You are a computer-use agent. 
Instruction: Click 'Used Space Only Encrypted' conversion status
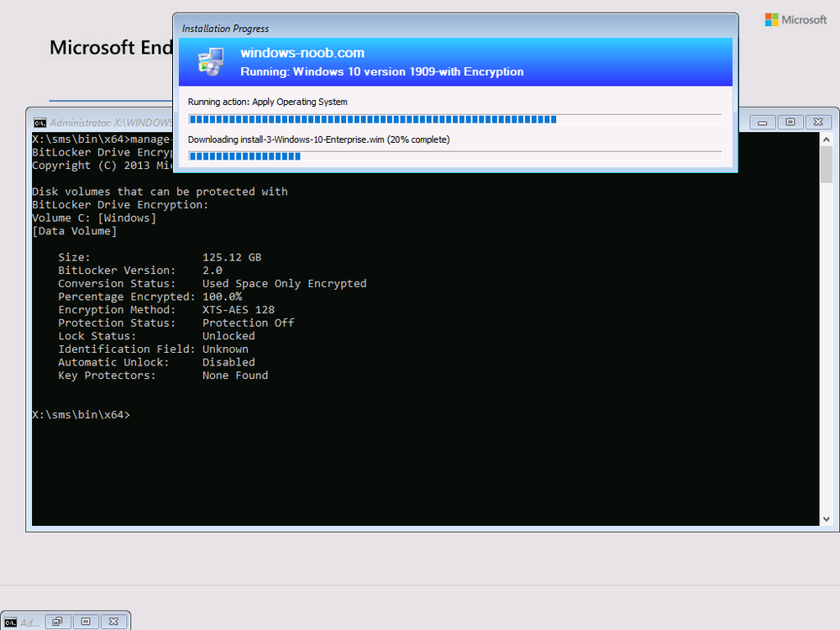[285, 283]
